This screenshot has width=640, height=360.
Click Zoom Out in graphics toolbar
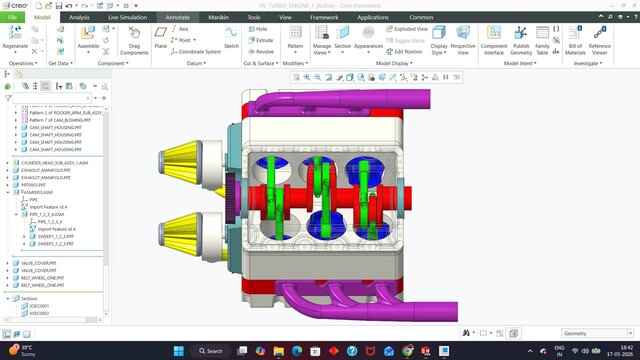(x=318, y=77)
